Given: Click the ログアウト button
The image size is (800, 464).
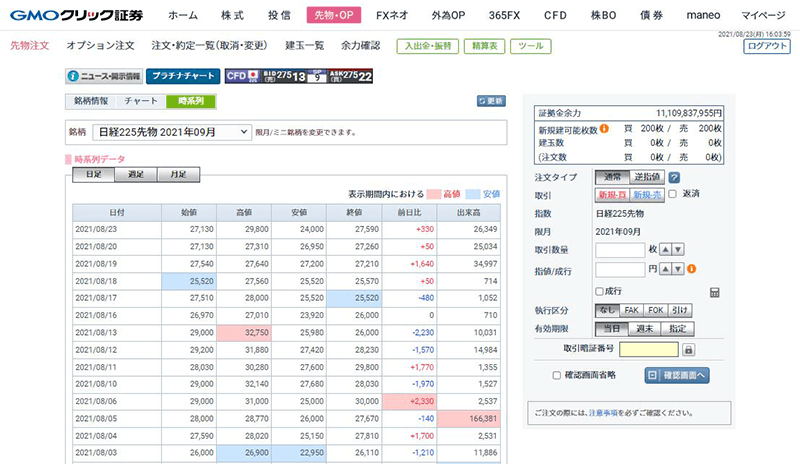Looking at the screenshot, I should (767, 46).
